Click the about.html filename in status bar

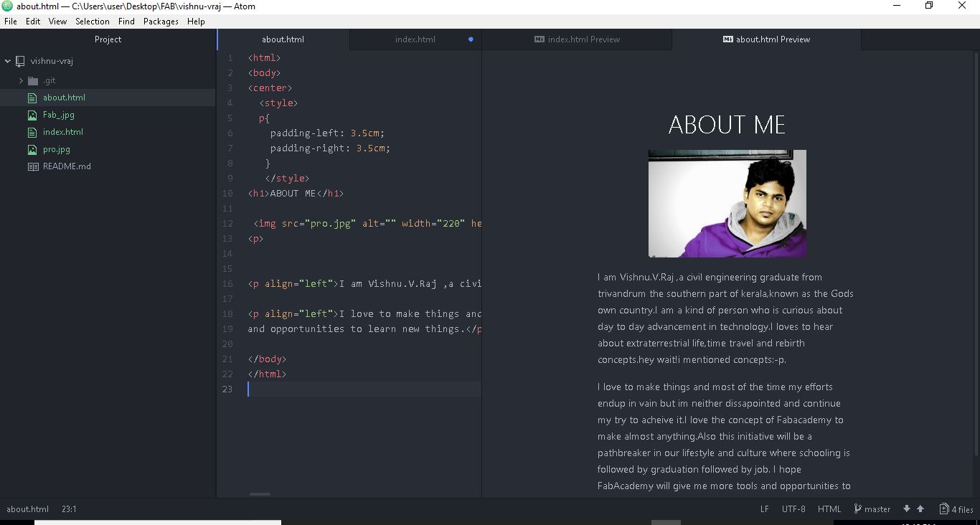click(27, 509)
